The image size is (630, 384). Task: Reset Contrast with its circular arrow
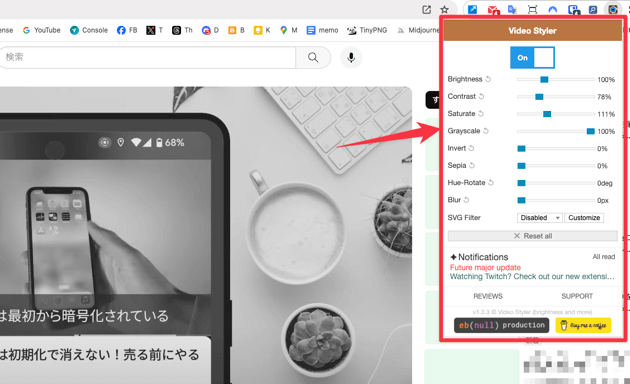pos(481,96)
